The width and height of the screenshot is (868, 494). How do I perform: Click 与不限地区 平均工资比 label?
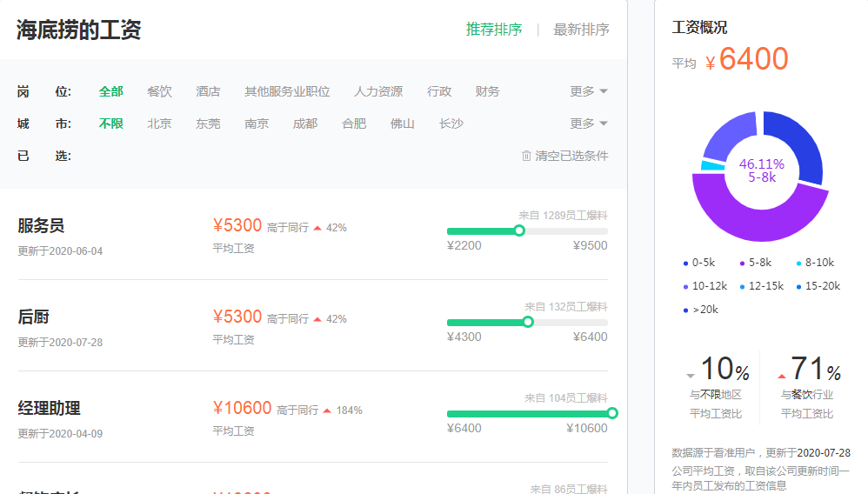[716, 404]
